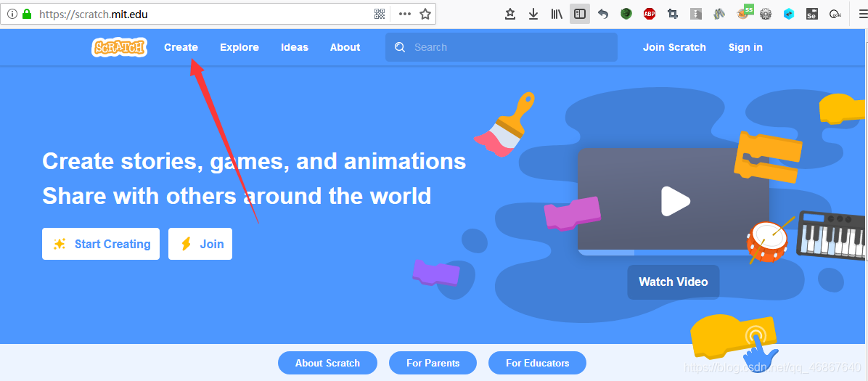Click the Scratch logo

click(120, 48)
